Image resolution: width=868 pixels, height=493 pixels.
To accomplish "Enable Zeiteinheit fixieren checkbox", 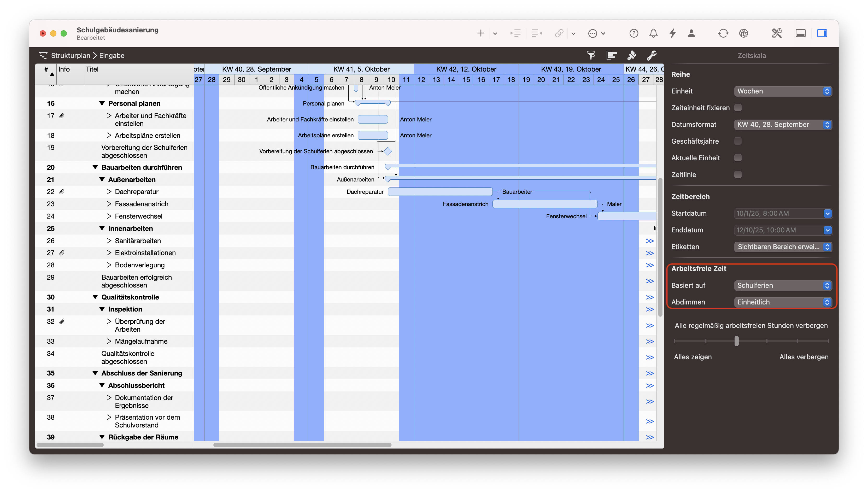I will tap(738, 108).
